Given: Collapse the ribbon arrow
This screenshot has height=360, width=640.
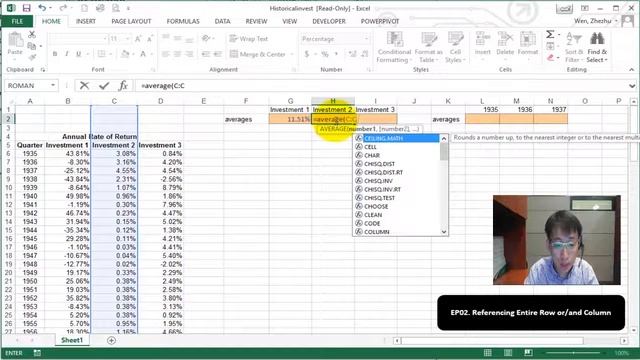Looking at the screenshot, I should (x=631, y=70).
